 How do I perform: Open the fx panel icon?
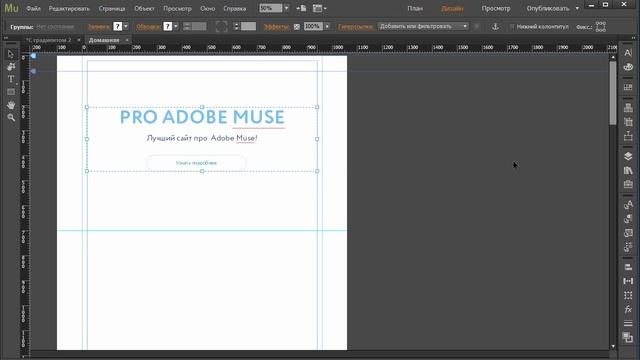628,309
